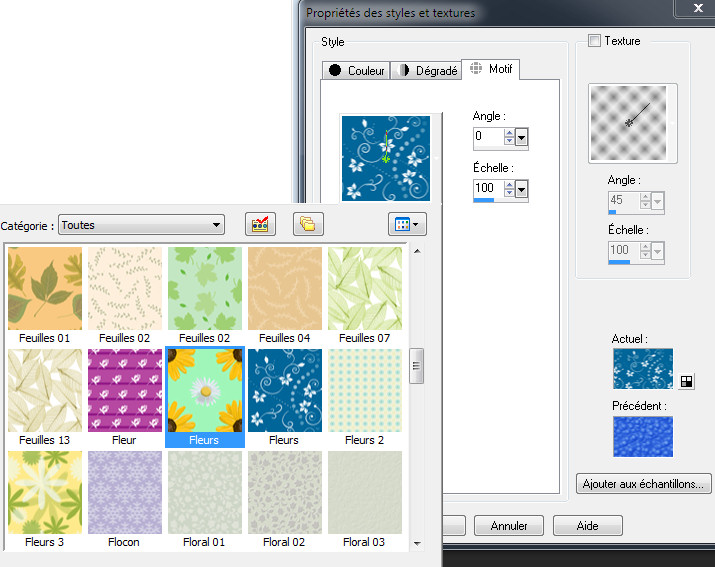Screen dimensions: 715x567
Task: Switch to the Dégradé tab
Action: click(x=427, y=70)
